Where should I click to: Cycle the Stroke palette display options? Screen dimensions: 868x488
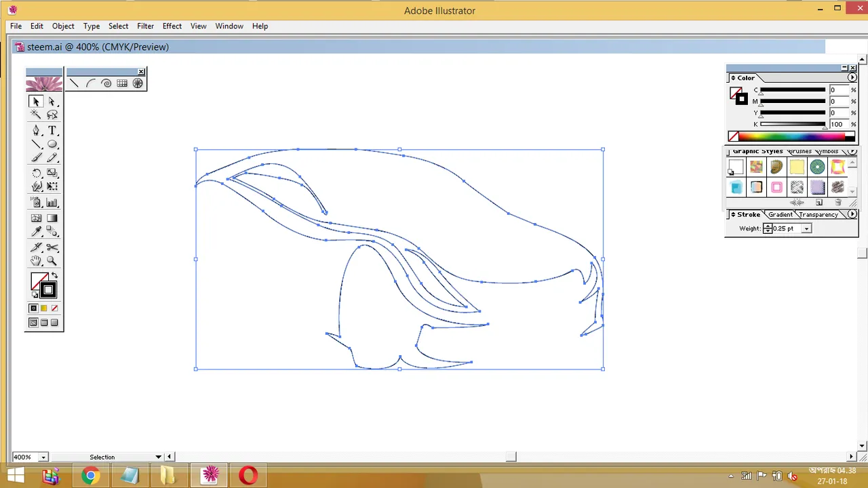733,214
